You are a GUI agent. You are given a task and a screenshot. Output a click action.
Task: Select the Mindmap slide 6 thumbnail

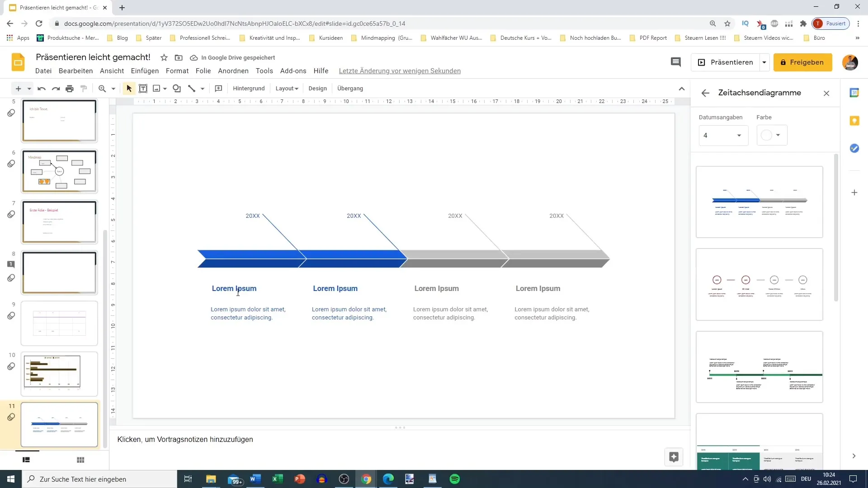pos(59,171)
